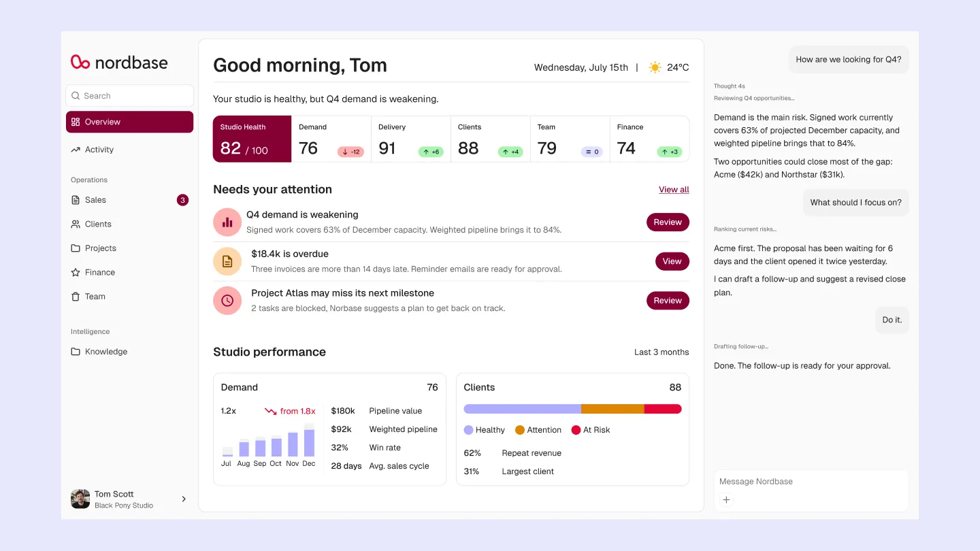
Task: Click the Clients people icon
Action: (x=76, y=224)
